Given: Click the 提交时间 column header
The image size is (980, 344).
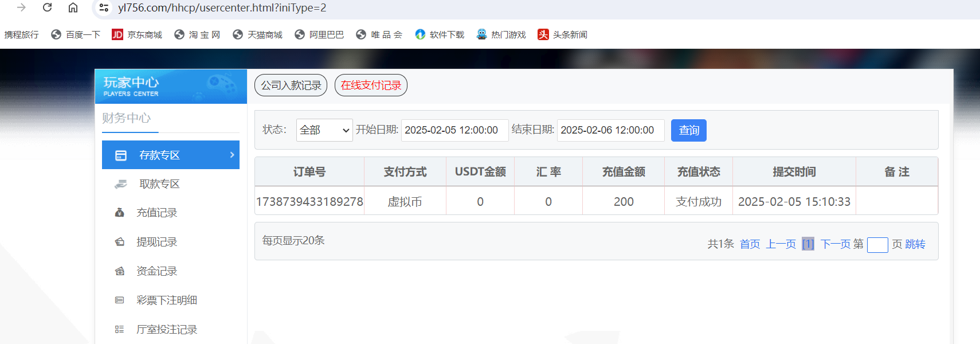Looking at the screenshot, I should 794,172.
